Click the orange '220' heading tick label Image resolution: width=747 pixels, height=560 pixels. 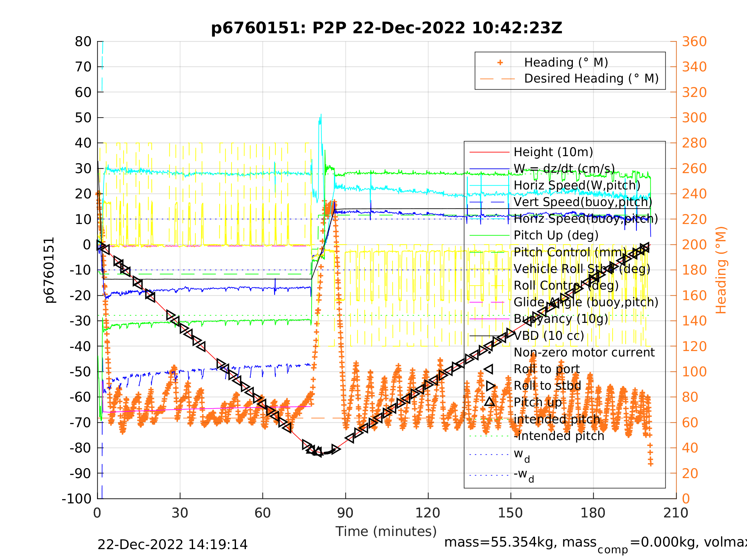pyautogui.click(x=694, y=220)
